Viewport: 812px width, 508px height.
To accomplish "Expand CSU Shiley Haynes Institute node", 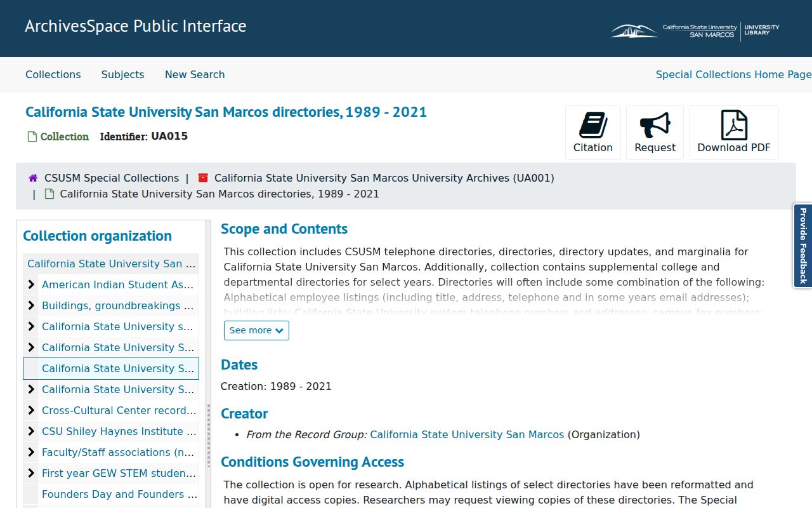I will [31, 432].
